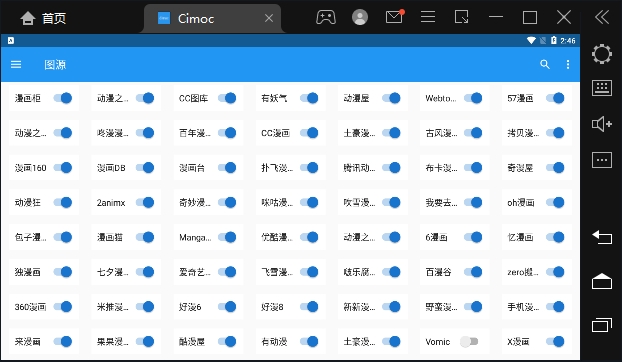The width and height of the screenshot is (622, 362).
Task: Open the user account avatar icon
Action: click(360, 17)
